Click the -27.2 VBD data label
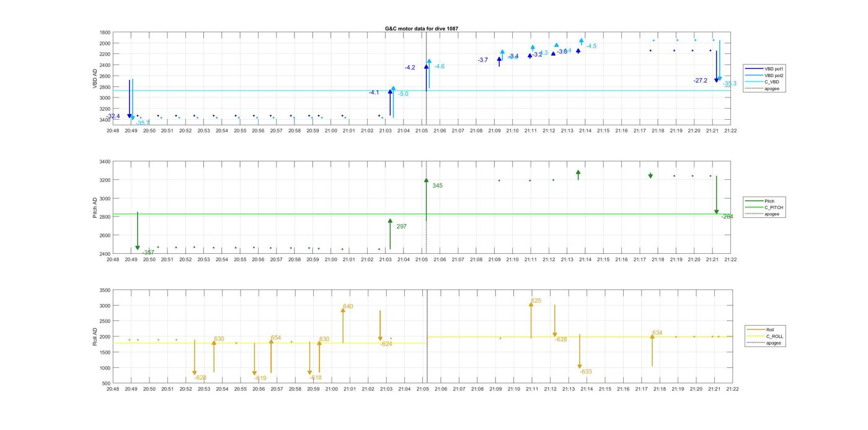This screenshot has width=868, height=430. [x=701, y=81]
